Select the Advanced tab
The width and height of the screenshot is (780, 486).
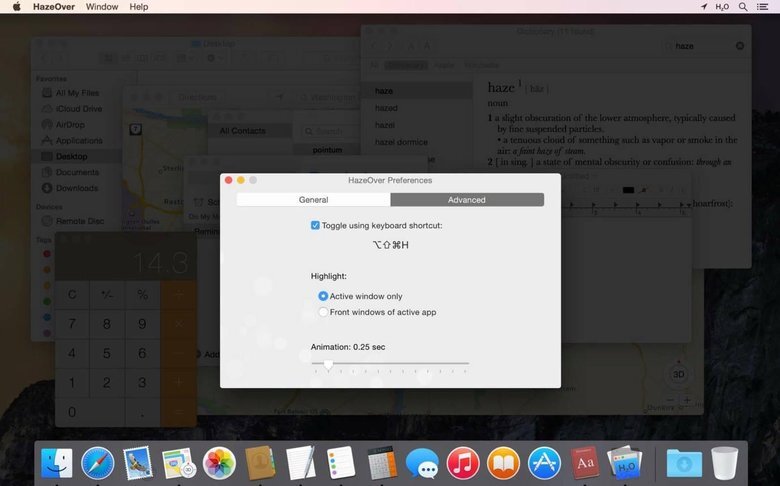[x=467, y=199]
